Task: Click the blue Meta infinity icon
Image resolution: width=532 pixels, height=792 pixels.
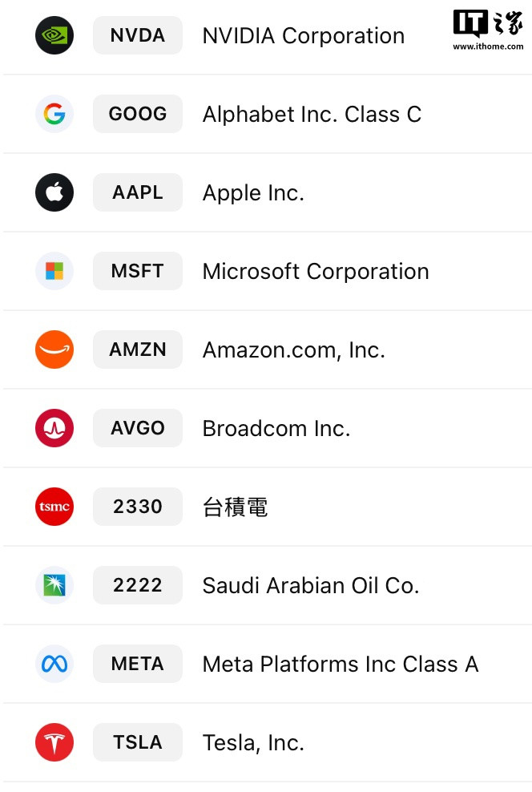Action: point(54,664)
